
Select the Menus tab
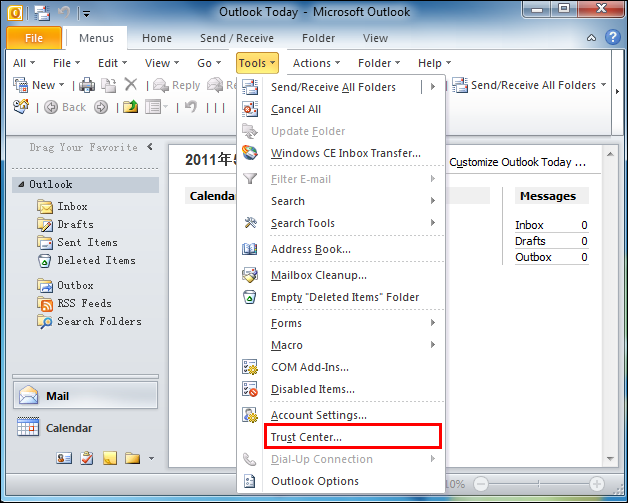[96, 38]
